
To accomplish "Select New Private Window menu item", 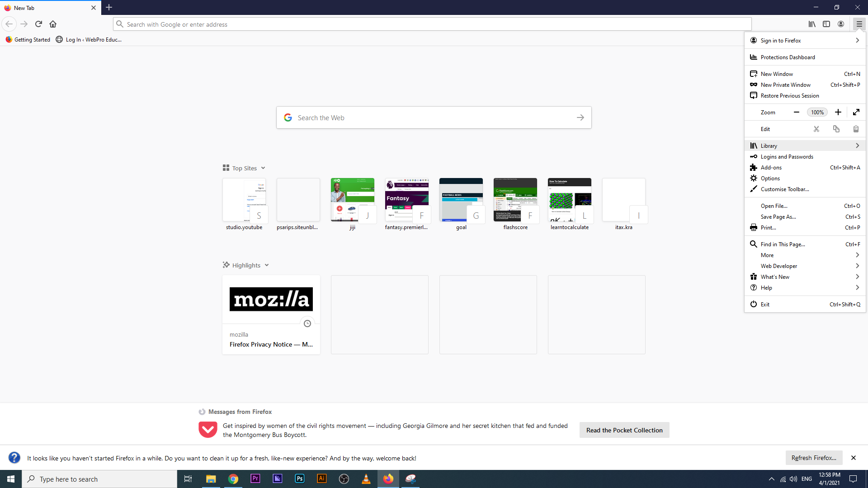I will click(786, 85).
